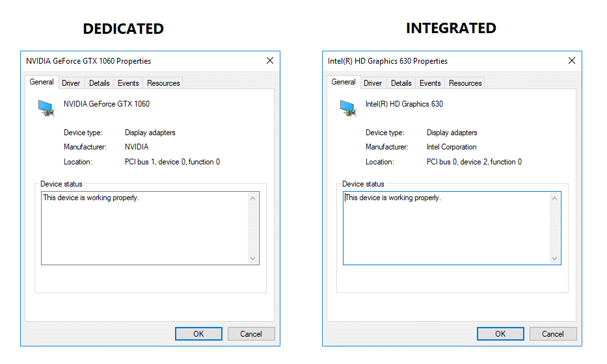Click 'Display adapters' device type in the Intel window

click(452, 133)
